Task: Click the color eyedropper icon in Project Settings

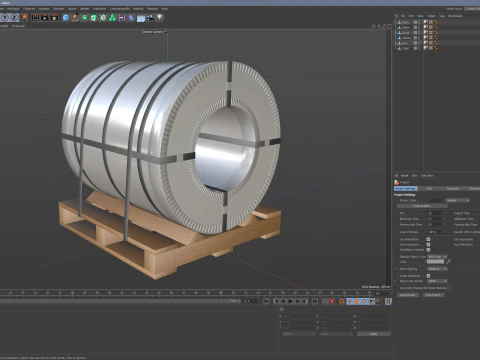Action: point(448,261)
